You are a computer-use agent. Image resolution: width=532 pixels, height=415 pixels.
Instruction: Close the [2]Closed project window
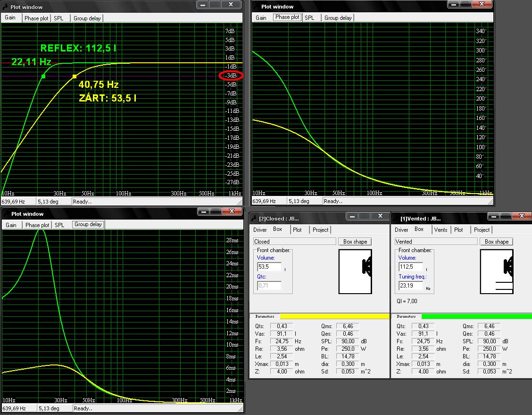(x=380, y=216)
